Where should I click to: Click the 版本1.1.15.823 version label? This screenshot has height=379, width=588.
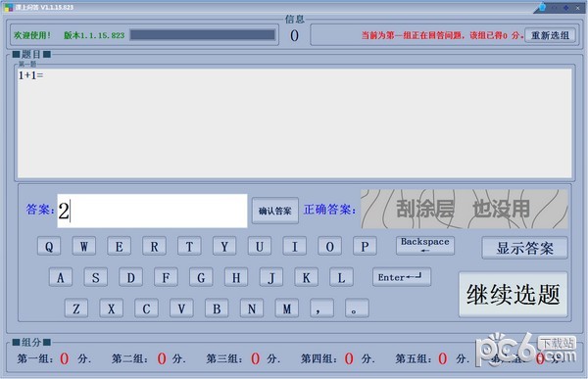coord(94,35)
